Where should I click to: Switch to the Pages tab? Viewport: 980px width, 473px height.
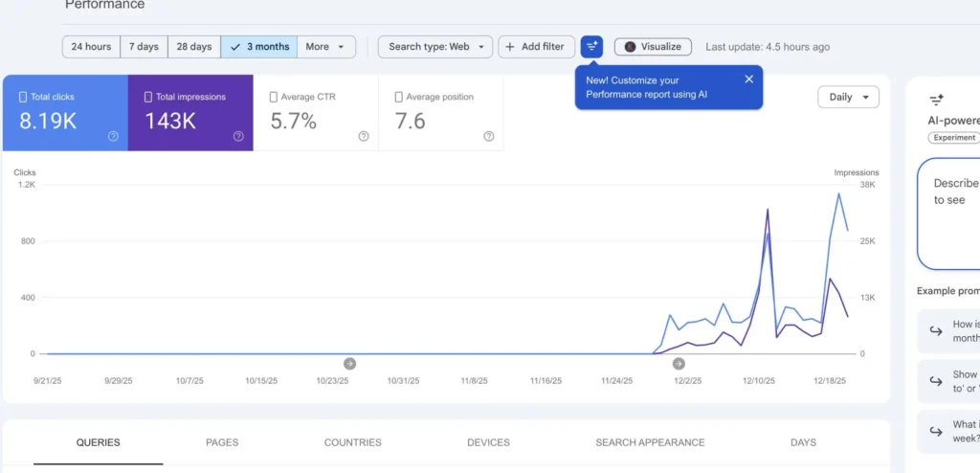(x=222, y=442)
